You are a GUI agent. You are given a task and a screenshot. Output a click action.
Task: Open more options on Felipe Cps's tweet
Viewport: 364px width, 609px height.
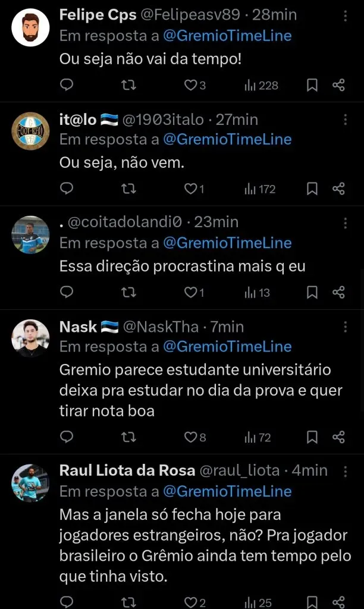346,15
